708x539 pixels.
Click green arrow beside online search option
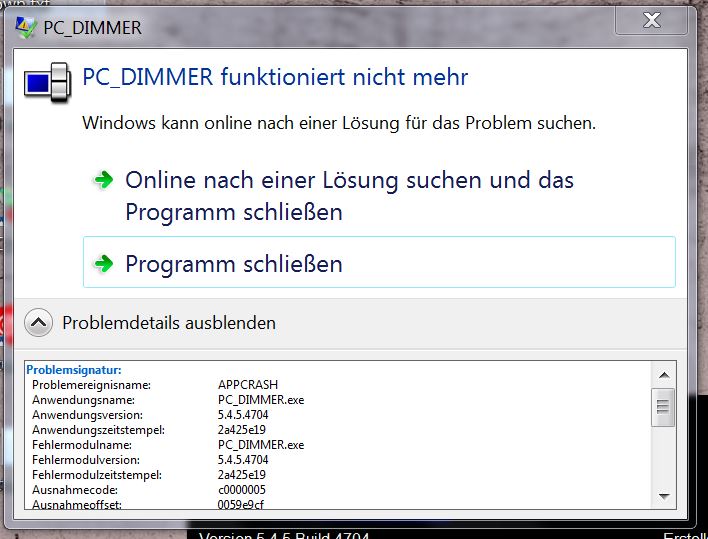[x=104, y=180]
